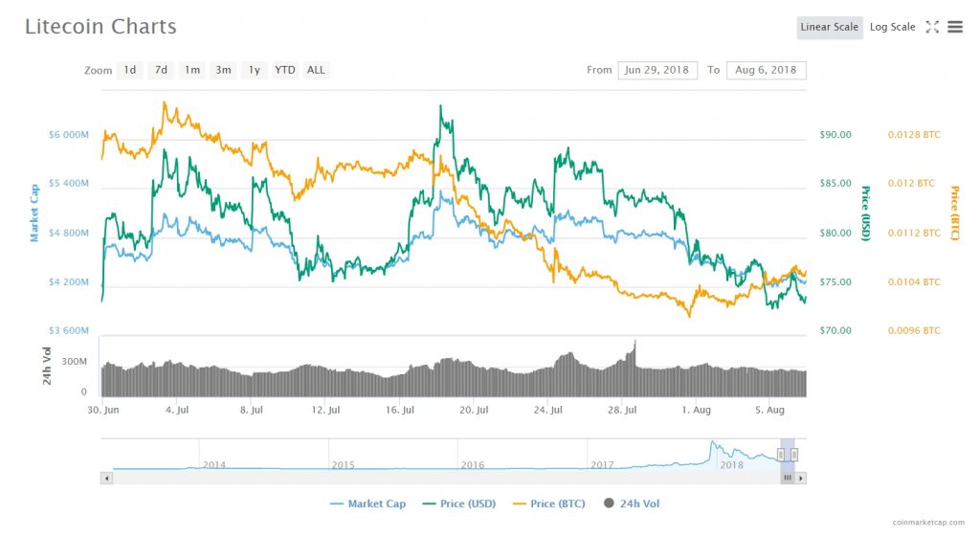This screenshot has width=980, height=537.
Task: Click the 12. Jul date axis label
Action: point(325,410)
